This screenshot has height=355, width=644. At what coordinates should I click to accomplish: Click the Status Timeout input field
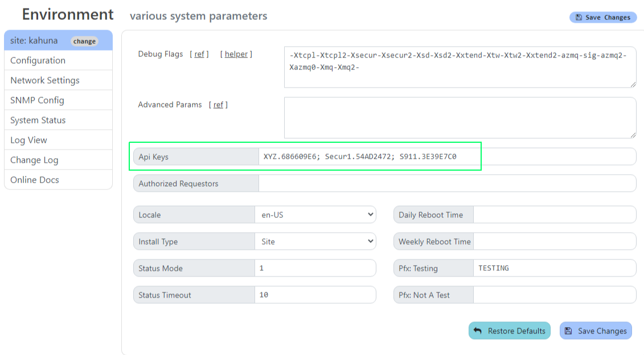click(x=315, y=295)
